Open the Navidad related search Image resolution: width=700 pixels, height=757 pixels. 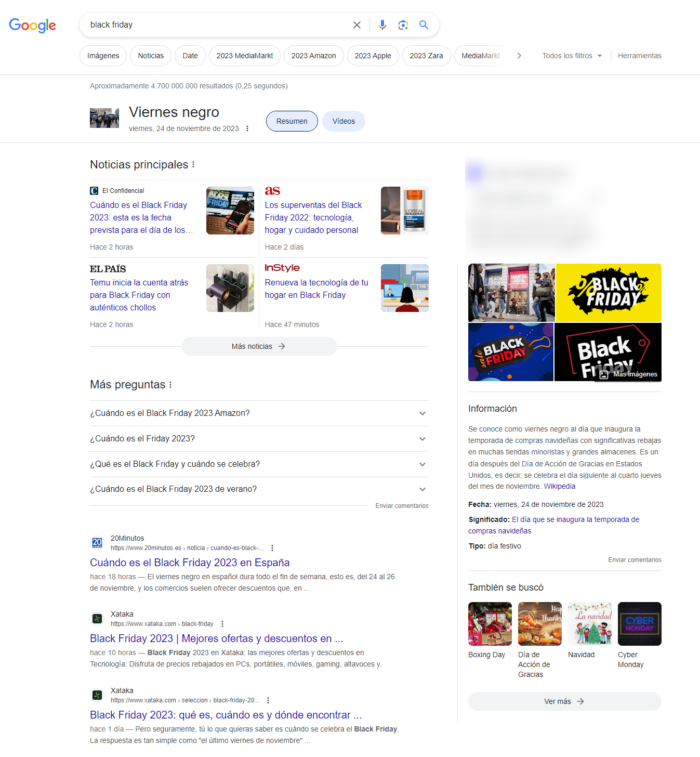(x=589, y=631)
